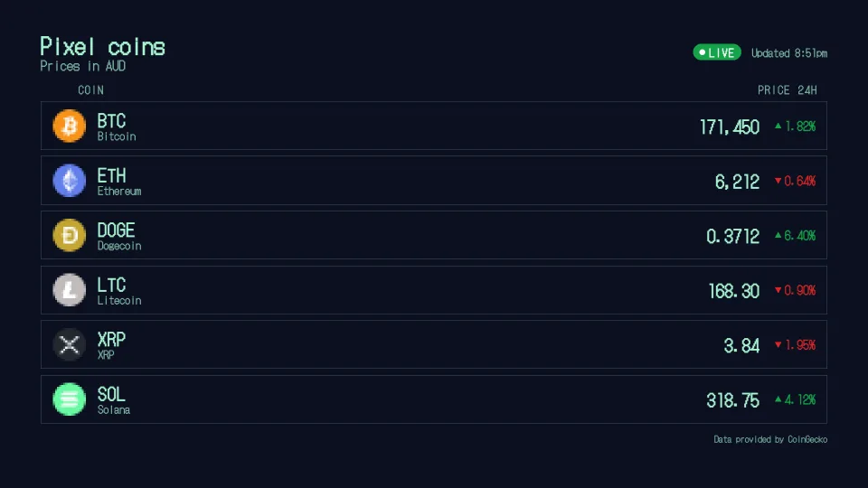Click the Pixel coins title

tap(102, 46)
